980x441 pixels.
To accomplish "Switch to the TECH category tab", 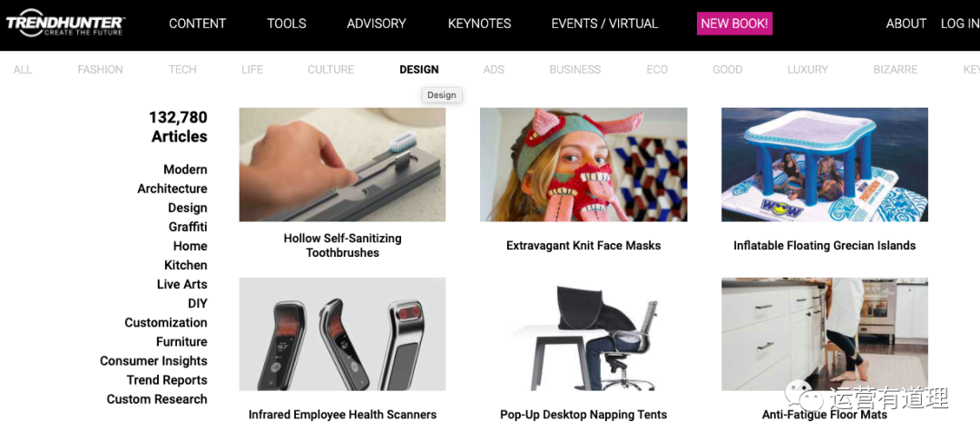I will click(x=182, y=69).
